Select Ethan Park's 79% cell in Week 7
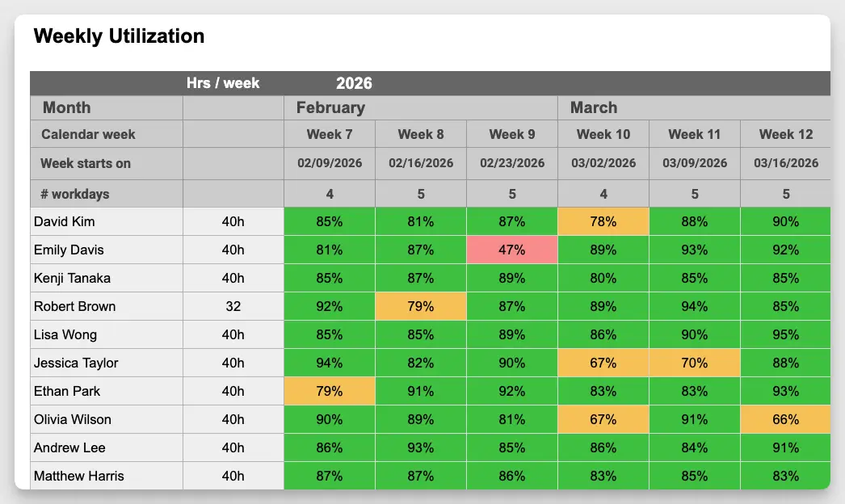 click(329, 391)
